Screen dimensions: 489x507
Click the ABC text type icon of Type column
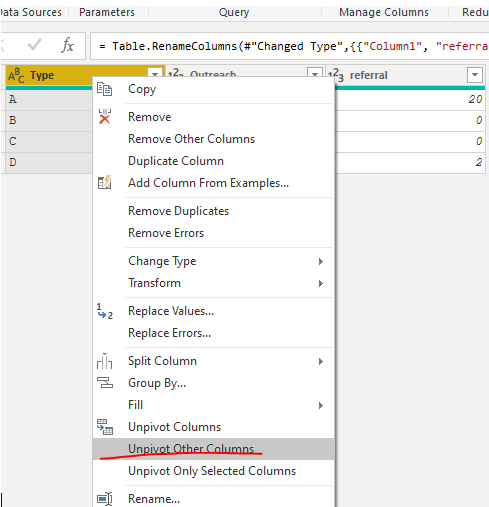16,75
